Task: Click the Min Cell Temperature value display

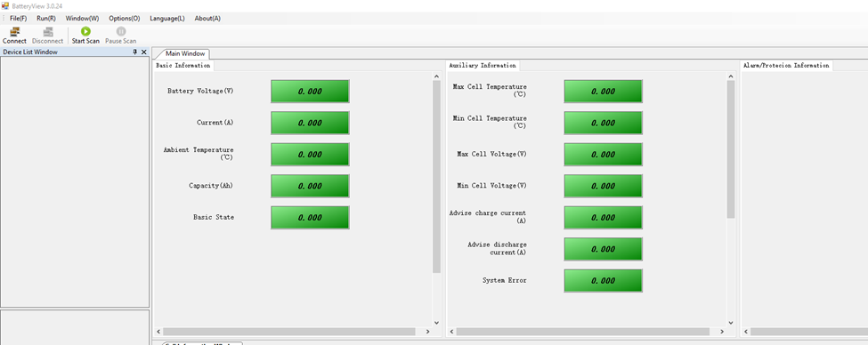Action: pos(604,123)
